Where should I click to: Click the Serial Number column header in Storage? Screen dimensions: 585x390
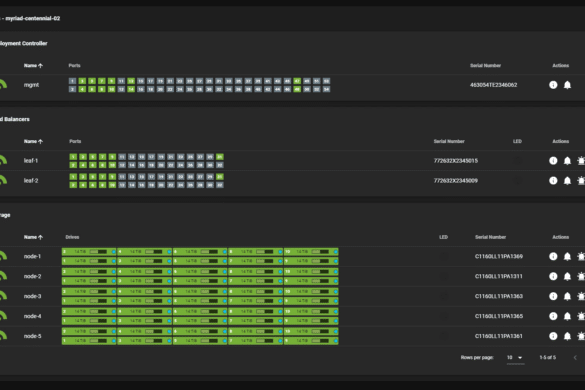click(490, 237)
